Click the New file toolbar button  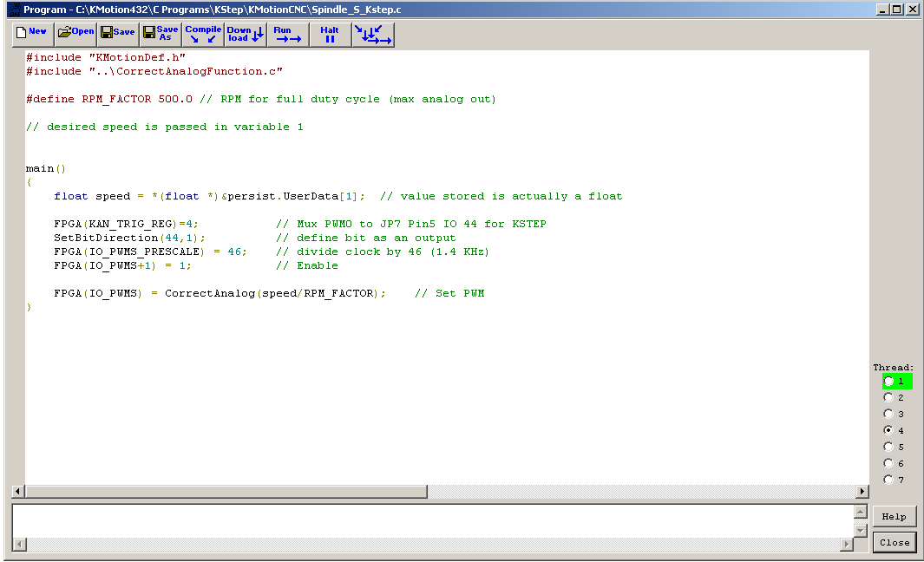33,34
